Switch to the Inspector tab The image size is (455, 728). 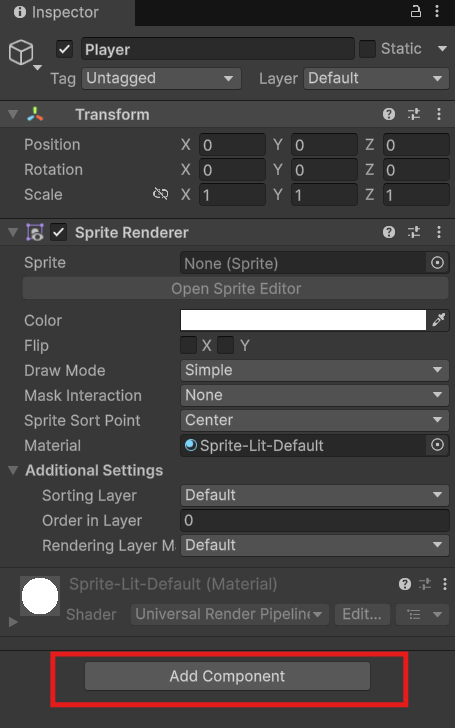(57, 13)
